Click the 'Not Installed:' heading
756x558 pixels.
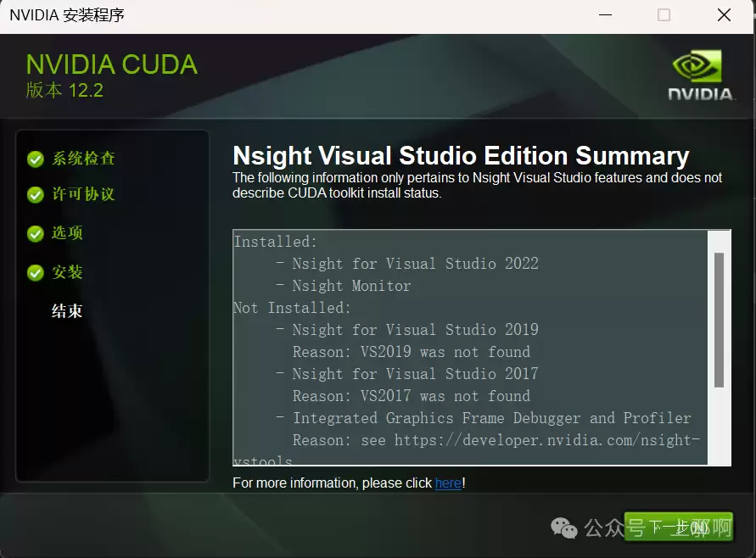click(x=292, y=308)
